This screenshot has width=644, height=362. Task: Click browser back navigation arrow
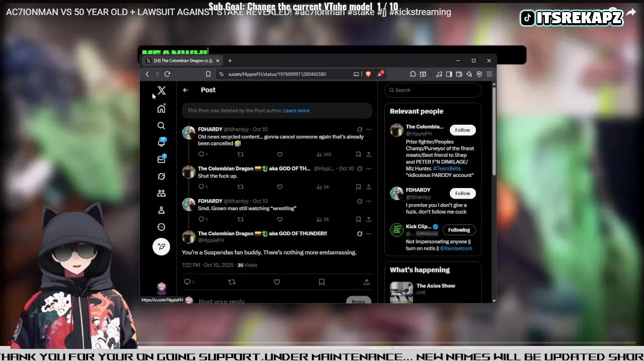[147, 74]
